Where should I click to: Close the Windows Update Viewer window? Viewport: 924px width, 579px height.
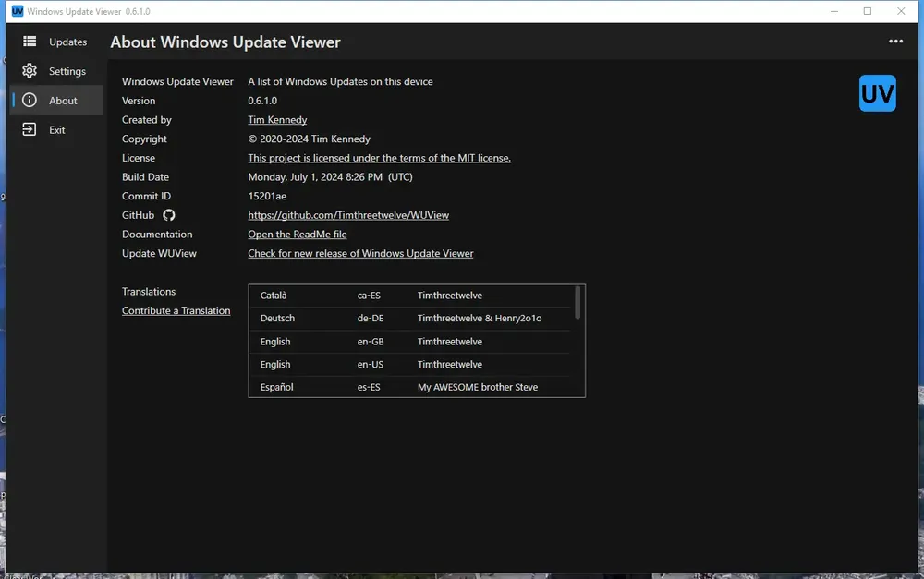click(x=901, y=11)
